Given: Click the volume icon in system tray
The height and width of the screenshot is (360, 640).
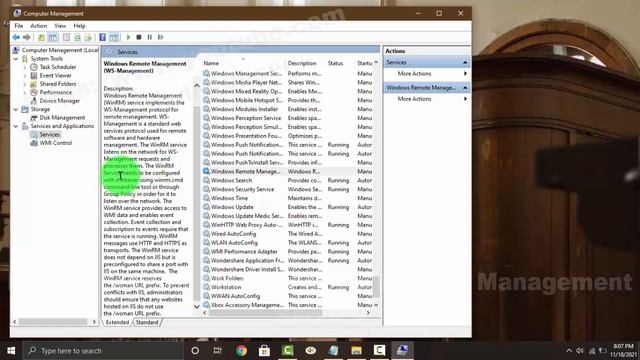Looking at the screenshot, I should (580, 351).
